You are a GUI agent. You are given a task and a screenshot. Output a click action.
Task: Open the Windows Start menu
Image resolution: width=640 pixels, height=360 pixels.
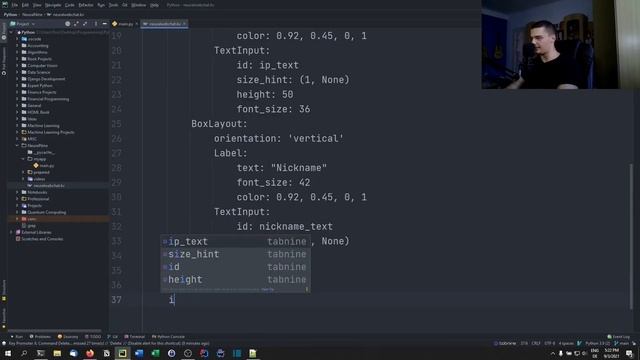pos(8,353)
